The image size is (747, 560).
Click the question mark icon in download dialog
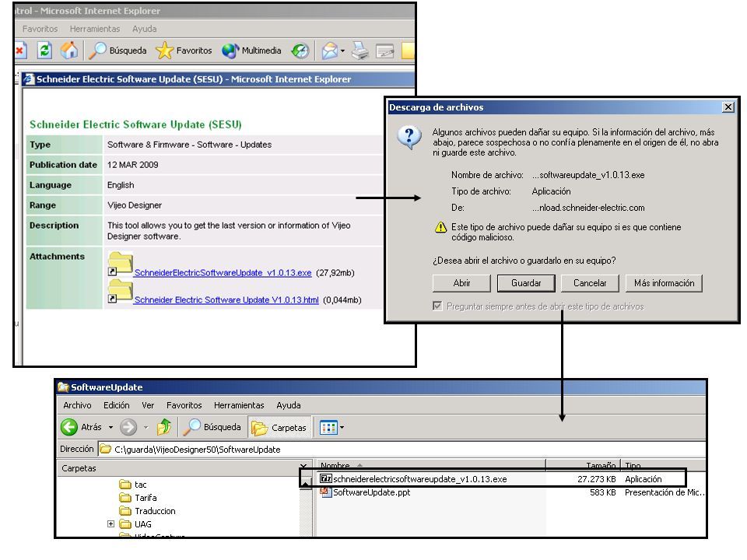(x=409, y=138)
